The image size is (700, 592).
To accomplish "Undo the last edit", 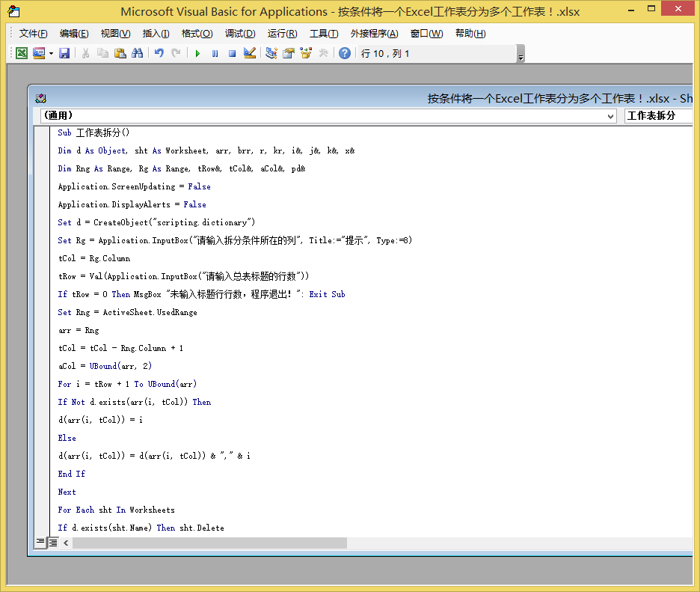I will 159,54.
